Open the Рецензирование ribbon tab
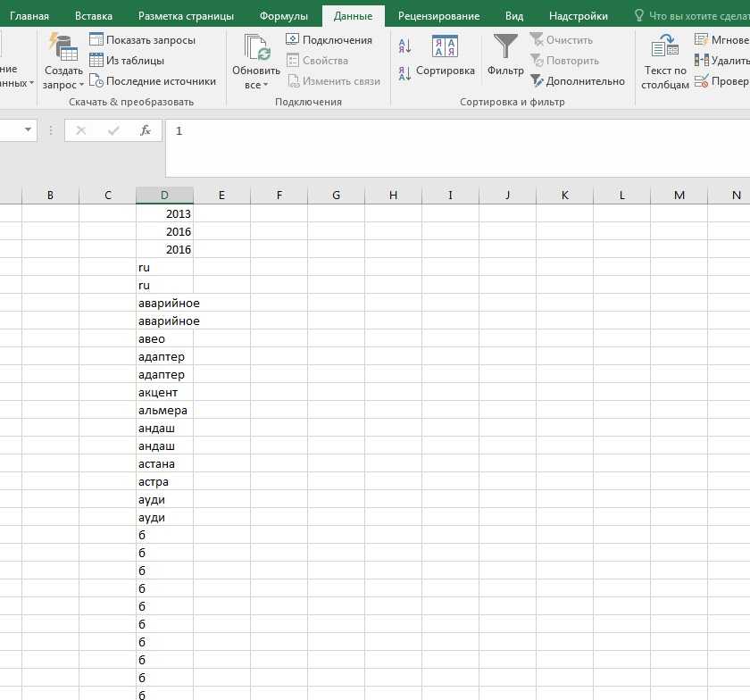 pos(438,16)
